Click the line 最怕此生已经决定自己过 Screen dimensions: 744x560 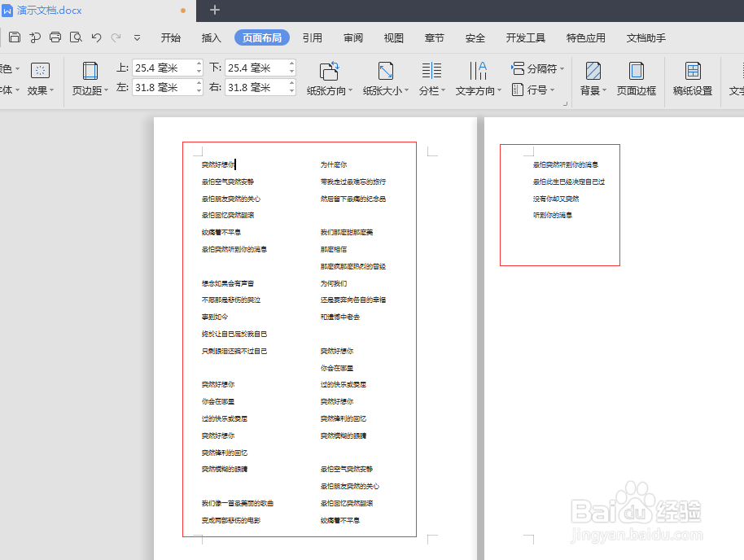[x=568, y=182]
